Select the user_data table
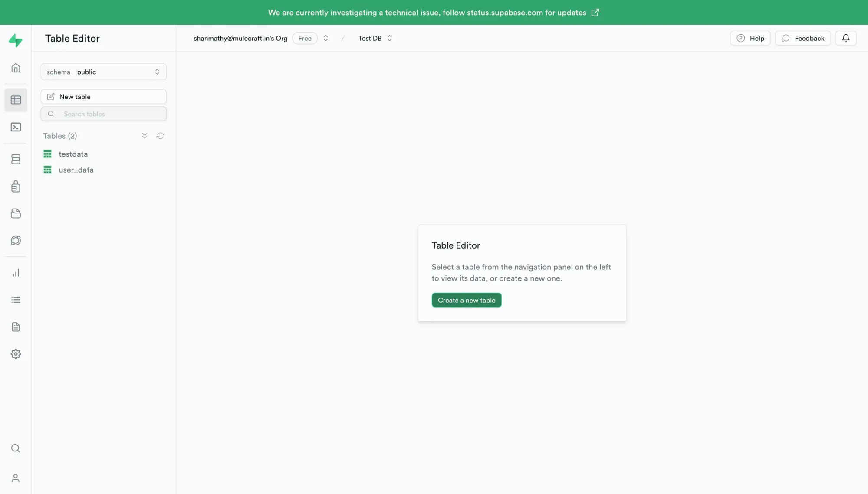 [76, 170]
